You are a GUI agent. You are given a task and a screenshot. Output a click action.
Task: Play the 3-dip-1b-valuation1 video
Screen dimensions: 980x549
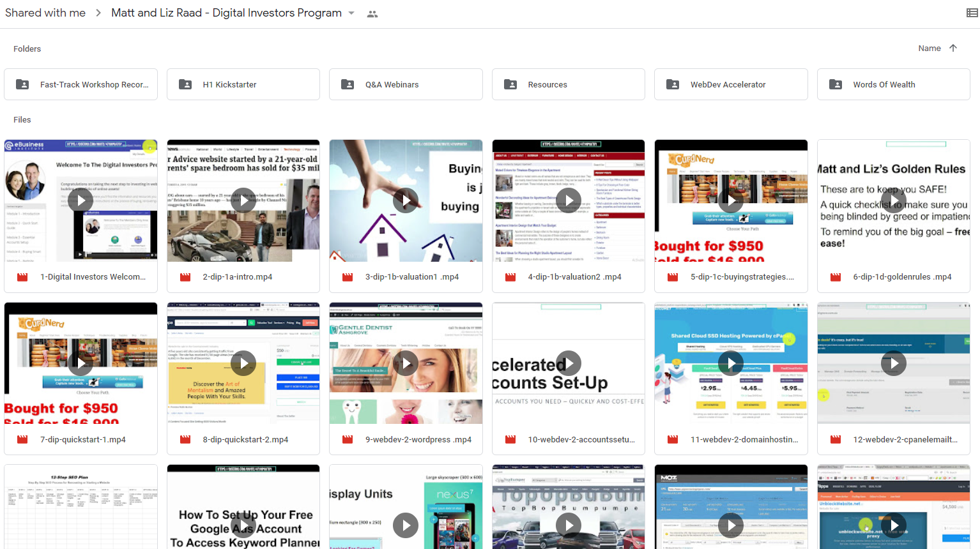pyautogui.click(x=406, y=200)
